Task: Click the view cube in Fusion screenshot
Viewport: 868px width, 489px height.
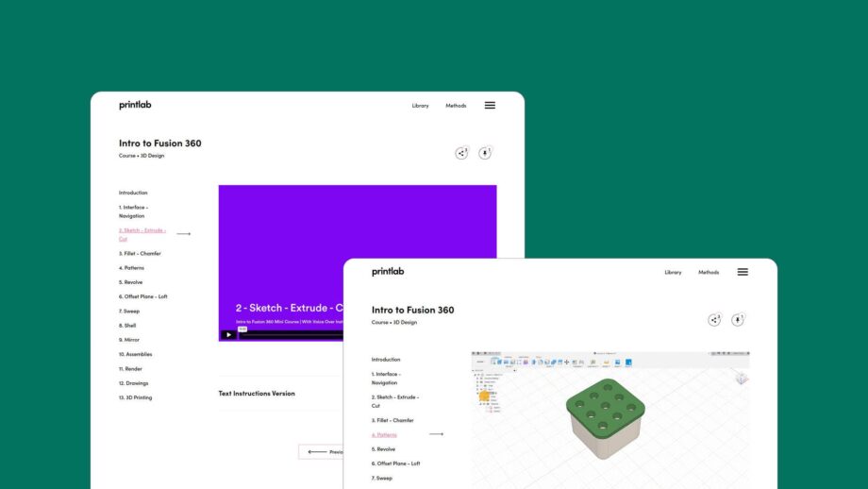Action: pyautogui.click(x=741, y=378)
